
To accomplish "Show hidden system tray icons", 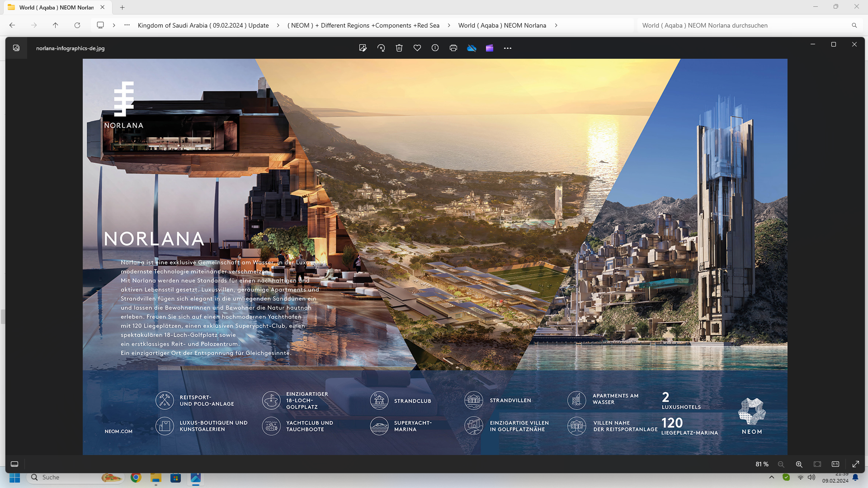I will [772, 477].
